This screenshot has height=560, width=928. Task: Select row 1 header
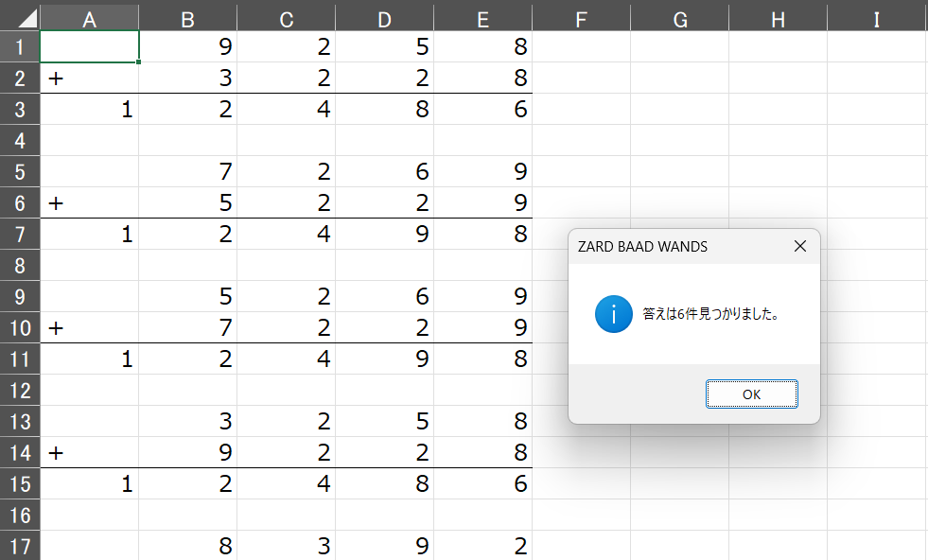click(20, 46)
